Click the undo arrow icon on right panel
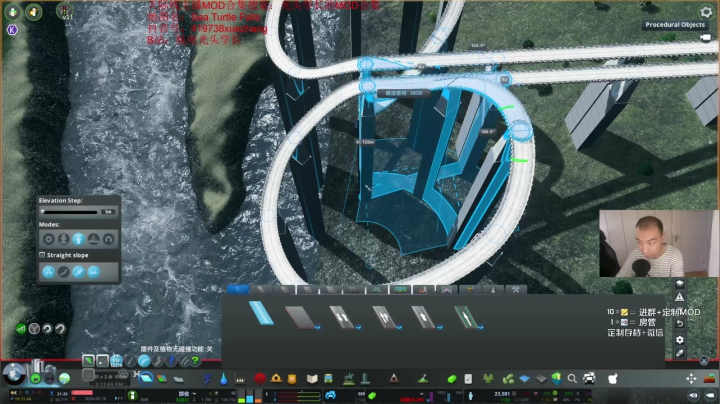 680,324
